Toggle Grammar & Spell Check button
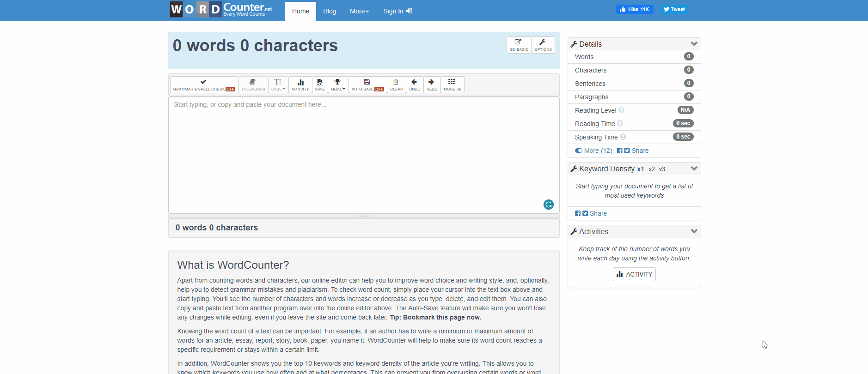Image resolution: width=868 pixels, height=374 pixels. click(x=204, y=85)
